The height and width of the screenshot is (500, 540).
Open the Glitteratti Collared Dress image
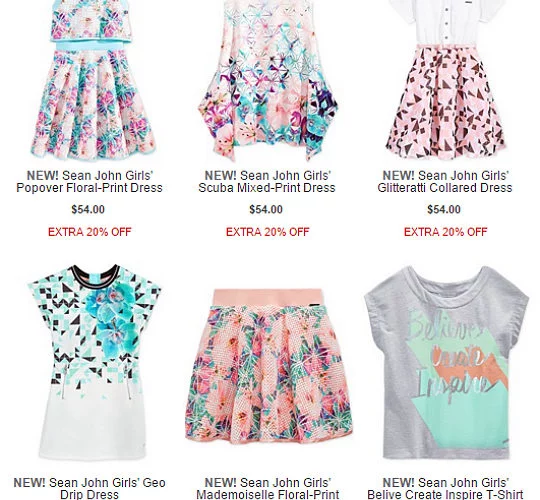pyautogui.click(x=446, y=79)
